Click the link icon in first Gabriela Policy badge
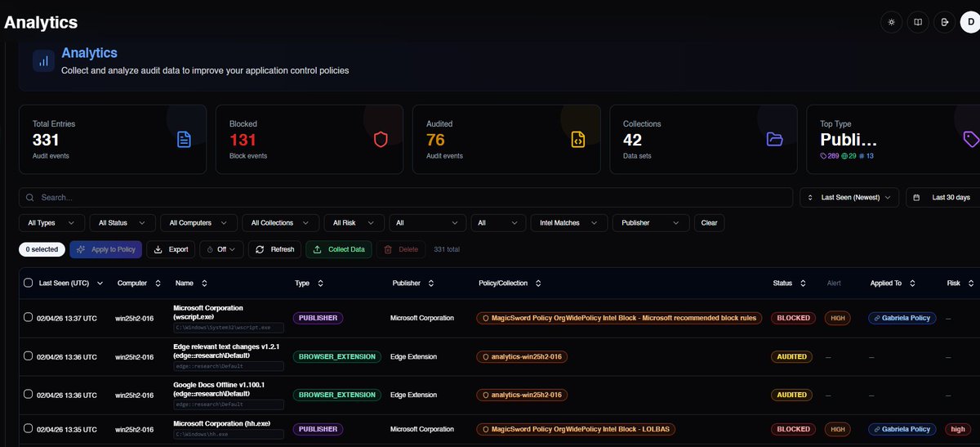The width and height of the screenshot is (980, 447). pyautogui.click(x=877, y=318)
